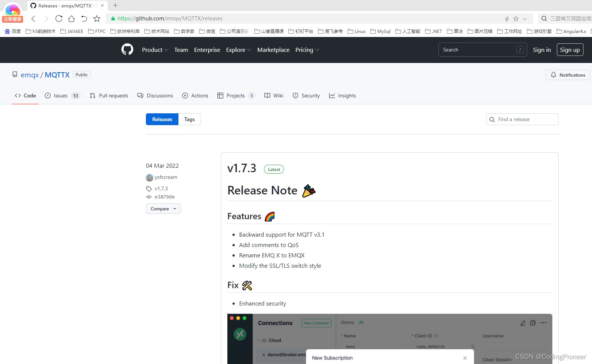Open the Insights tab

point(342,96)
